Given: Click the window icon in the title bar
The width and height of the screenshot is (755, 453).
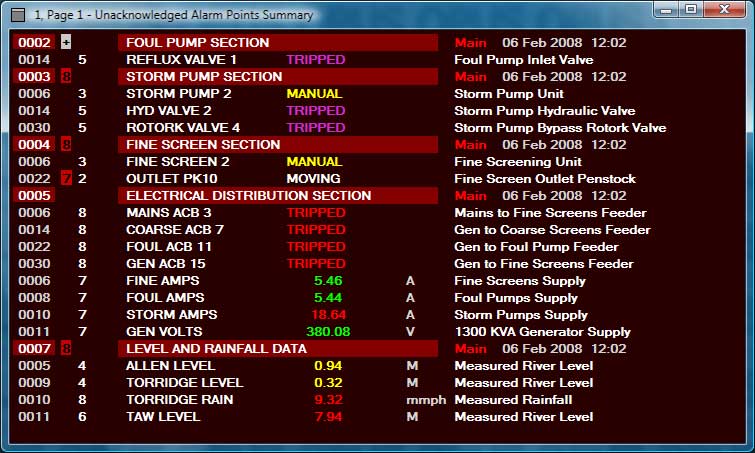Looking at the screenshot, I should 17,15.
